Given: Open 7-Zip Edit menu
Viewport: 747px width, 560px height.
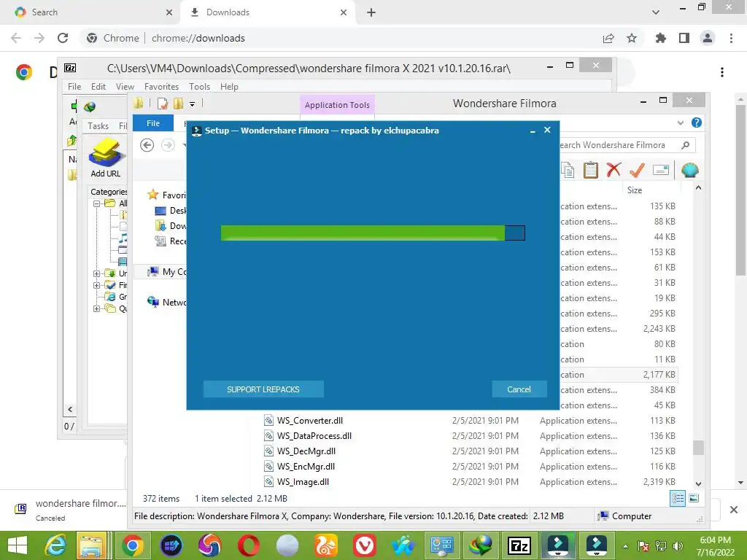Looking at the screenshot, I should click(98, 87).
